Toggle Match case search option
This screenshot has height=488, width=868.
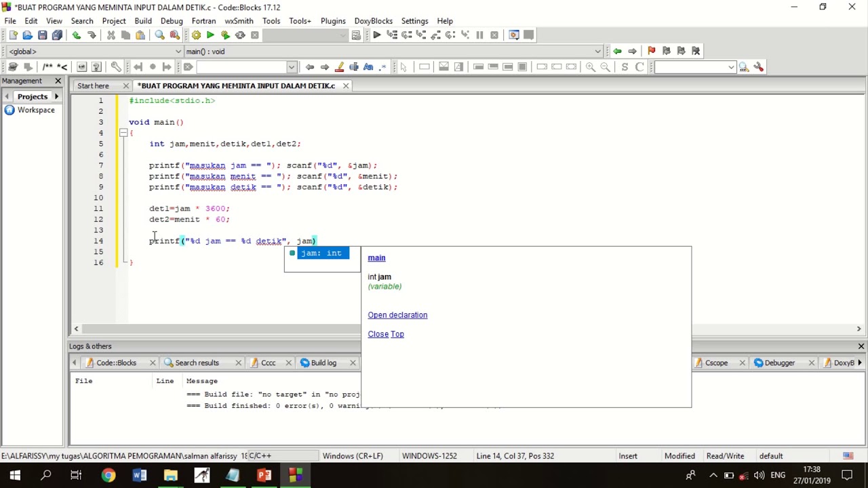click(x=368, y=66)
